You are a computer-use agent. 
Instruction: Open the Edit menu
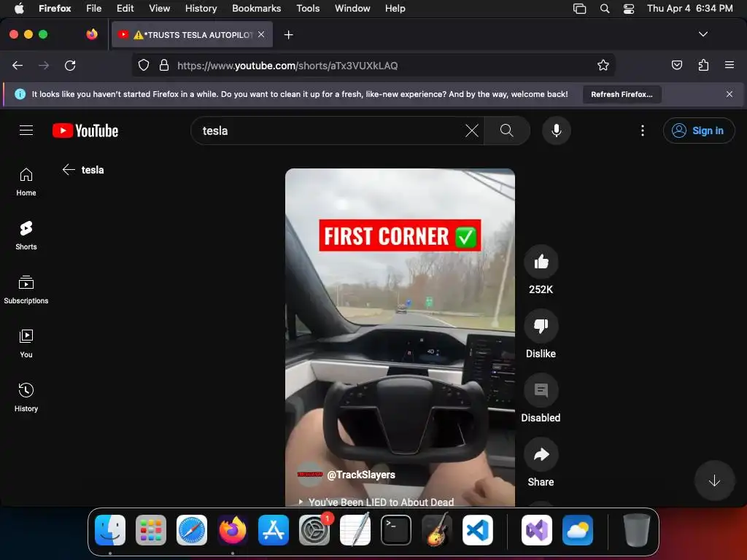coord(125,8)
